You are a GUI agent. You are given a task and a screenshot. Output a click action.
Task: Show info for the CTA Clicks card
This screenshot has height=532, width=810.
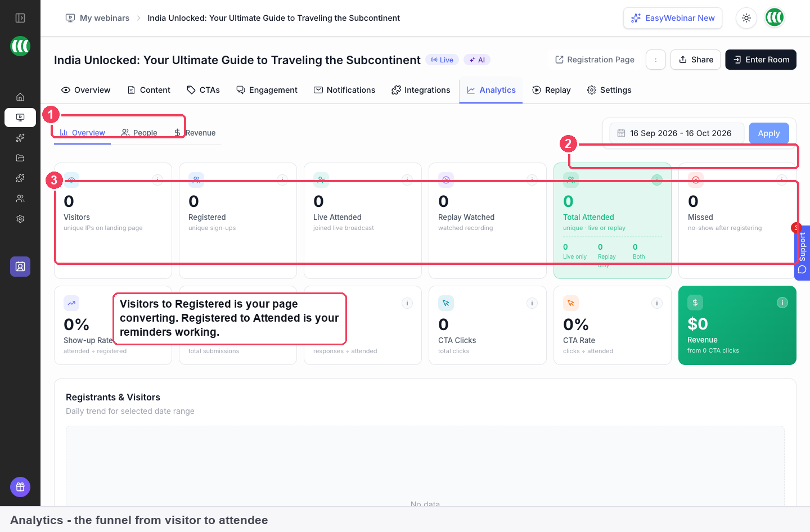(532, 303)
